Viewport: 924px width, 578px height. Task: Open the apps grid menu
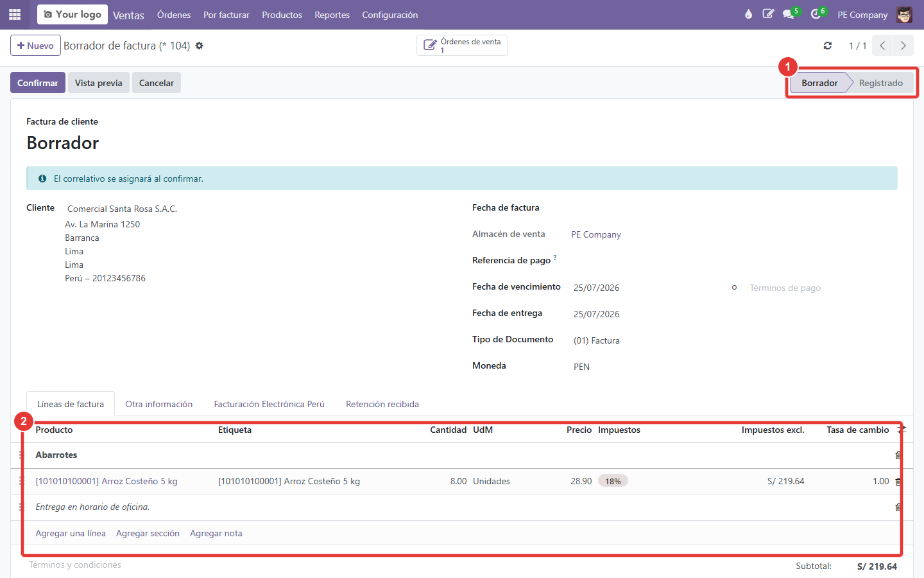coord(15,14)
